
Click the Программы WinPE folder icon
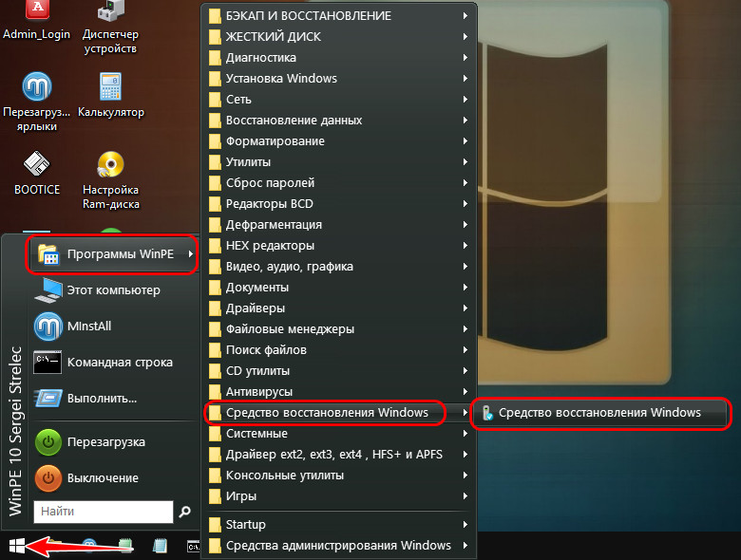pyautogui.click(x=48, y=254)
